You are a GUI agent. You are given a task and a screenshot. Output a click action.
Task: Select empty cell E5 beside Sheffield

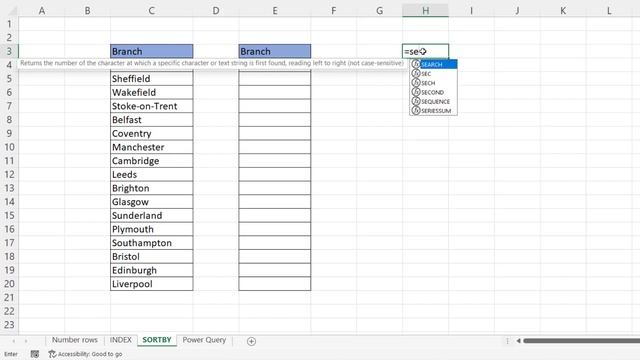pos(275,79)
